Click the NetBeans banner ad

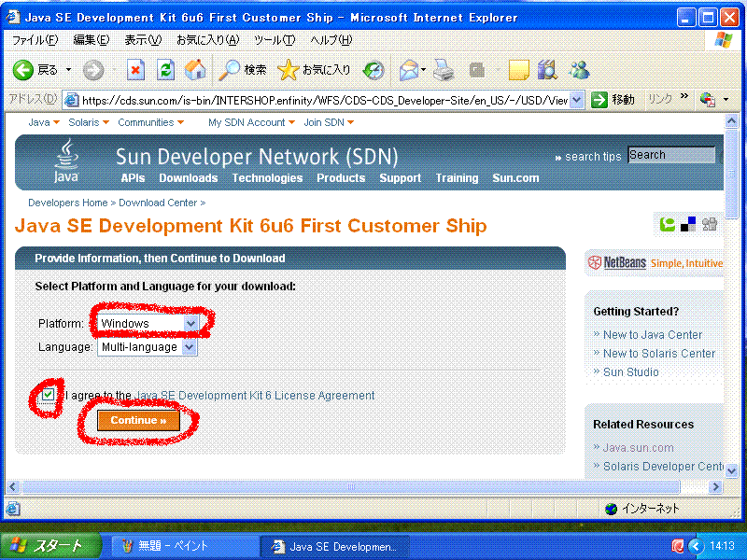tap(655, 263)
